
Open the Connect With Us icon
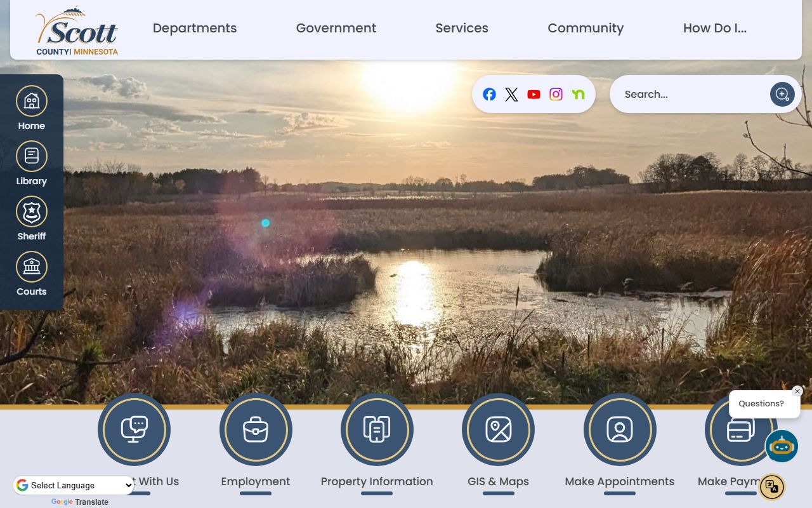pos(134,430)
